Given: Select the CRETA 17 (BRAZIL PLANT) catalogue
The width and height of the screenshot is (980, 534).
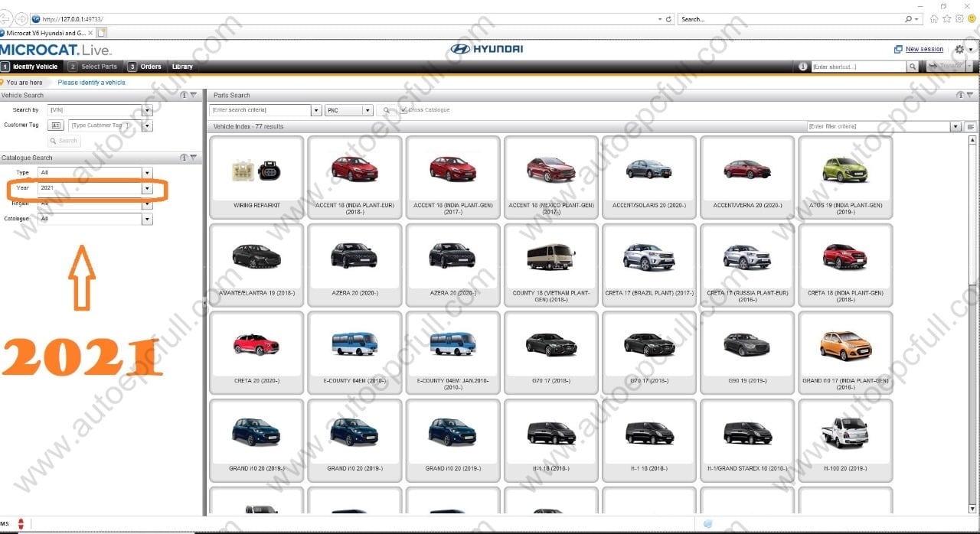Looking at the screenshot, I should tap(648, 265).
